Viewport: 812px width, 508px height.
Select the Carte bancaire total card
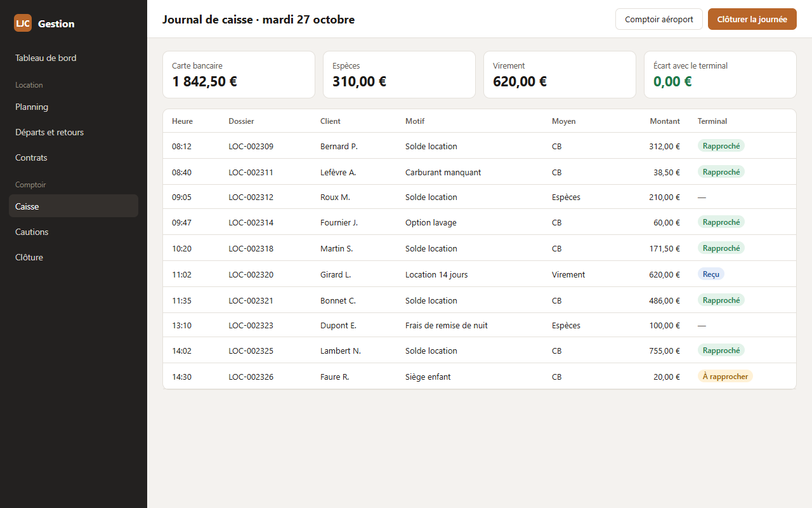tap(239, 75)
